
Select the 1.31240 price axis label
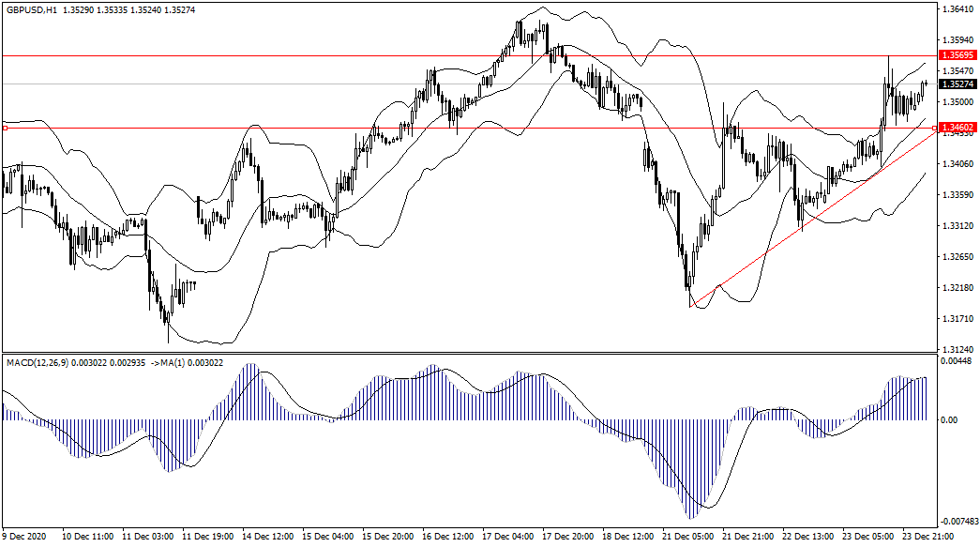click(956, 349)
